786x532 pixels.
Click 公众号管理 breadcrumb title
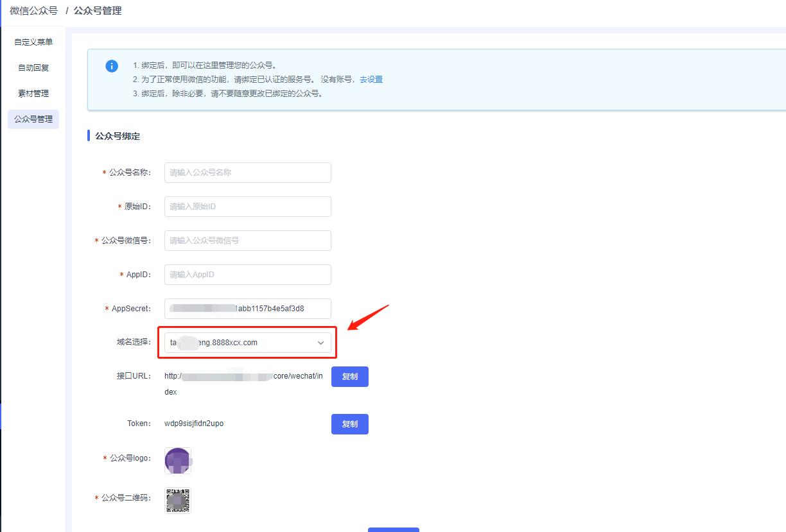(98, 11)
